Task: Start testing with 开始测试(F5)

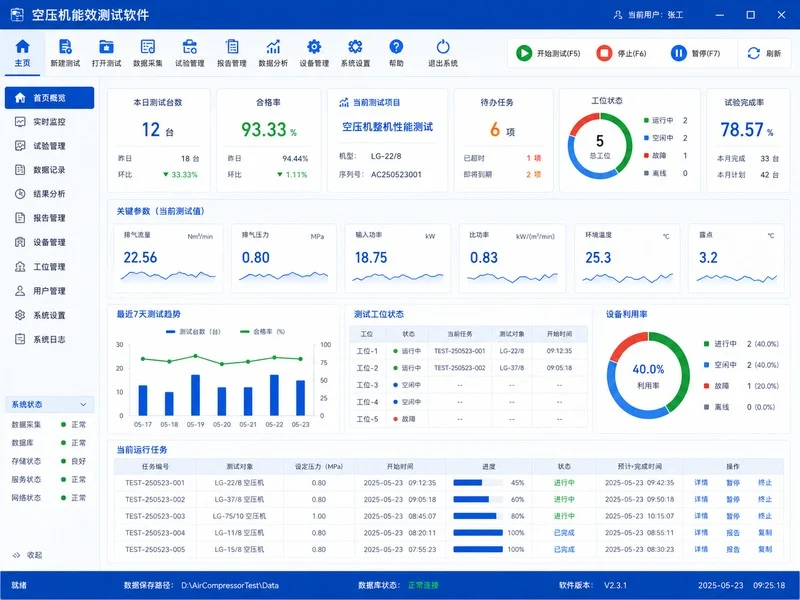Action: tap(548, 53)
